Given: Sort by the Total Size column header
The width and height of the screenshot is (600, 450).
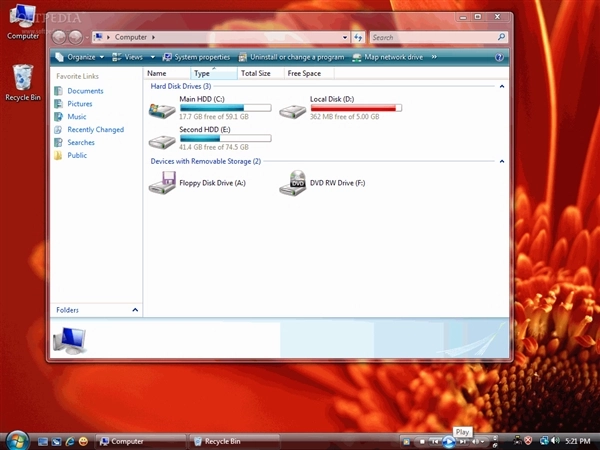Looking at the screenshot, I should tap(261, 73).
